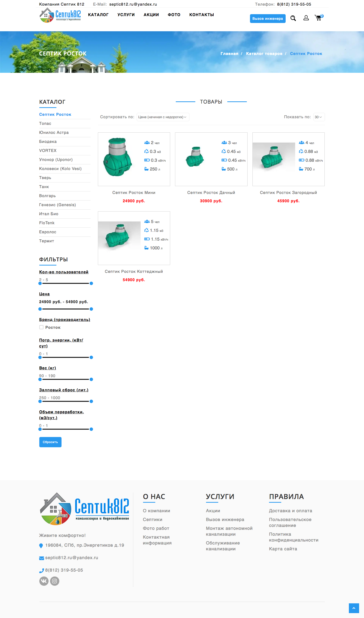Image resolution: width=364 pixels, height=618 pixels.
Task: Collapse the Вес (кг) filter heading
Action: click(x=48, y=368)
